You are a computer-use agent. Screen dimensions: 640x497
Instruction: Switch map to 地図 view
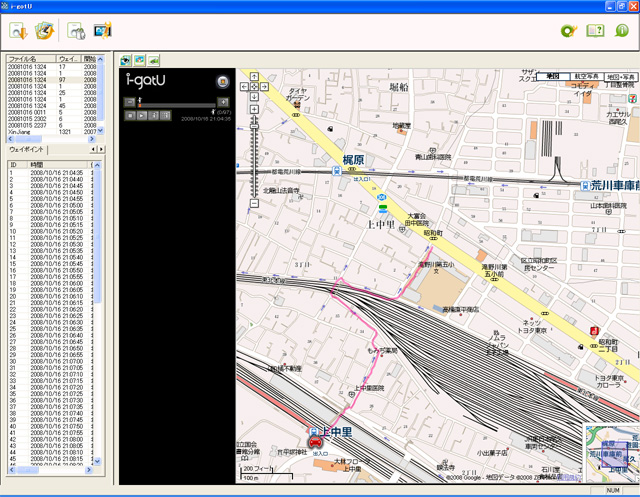[x=553, y=76]
